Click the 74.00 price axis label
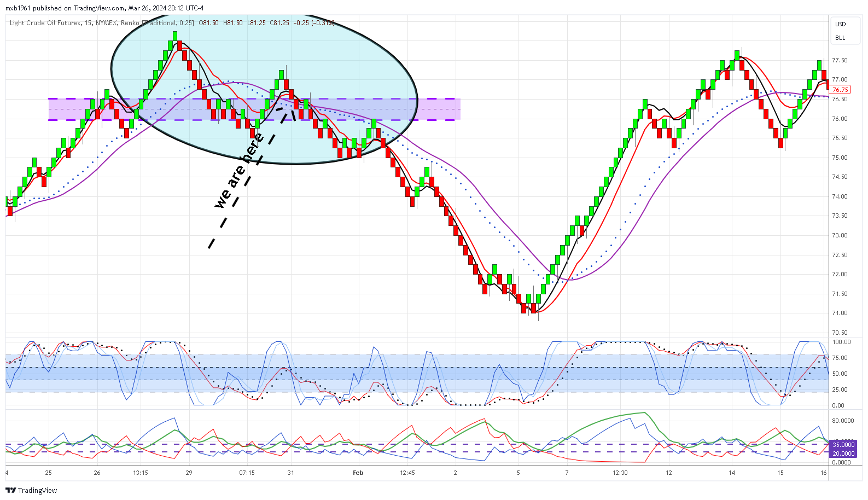868x500 pixels. tap(840, 196)
